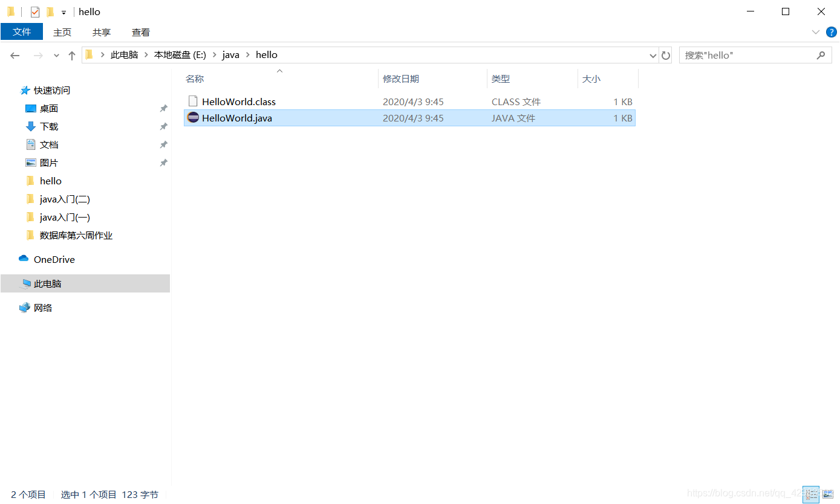Viewport: 840px width, 504px height.
Task: Click the pin icon next to 下载
Action: pos(163,127)
